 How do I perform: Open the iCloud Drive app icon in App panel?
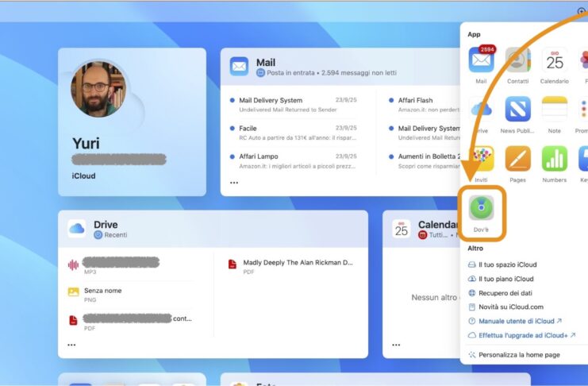[x=481, y=109]
